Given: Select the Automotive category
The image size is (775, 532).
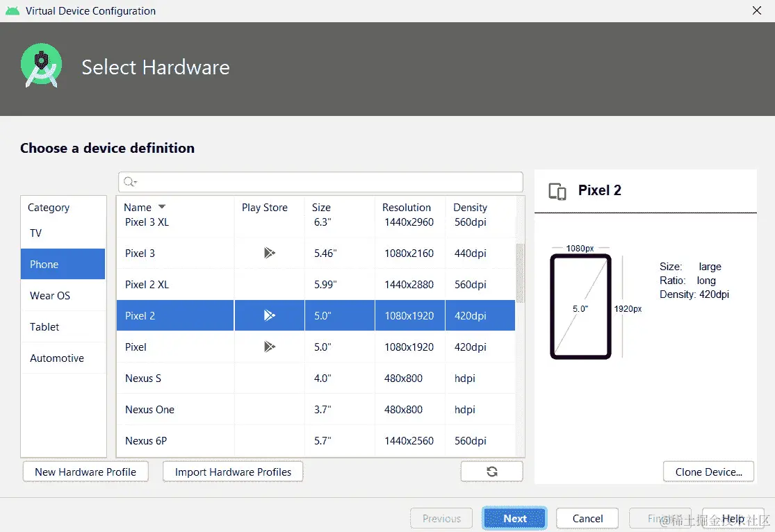Looking at the screenshot, I should (63, 358).
